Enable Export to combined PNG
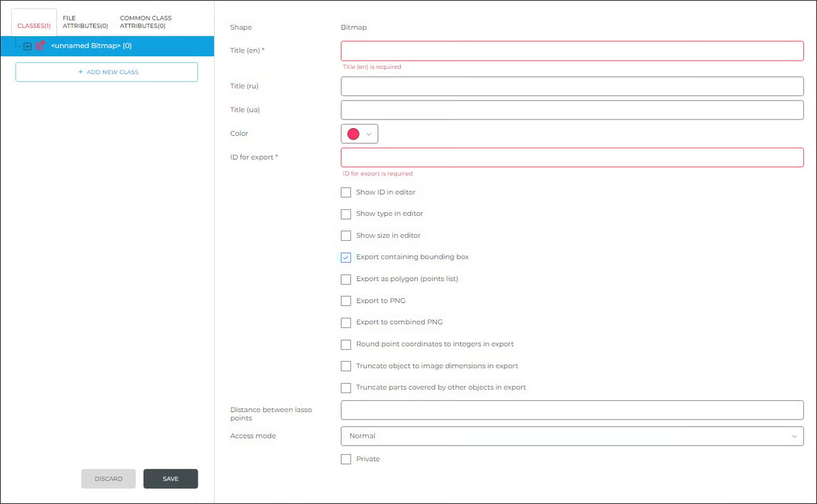The width and height of the screenshot is (817, 504). click(x=346, y=322)
